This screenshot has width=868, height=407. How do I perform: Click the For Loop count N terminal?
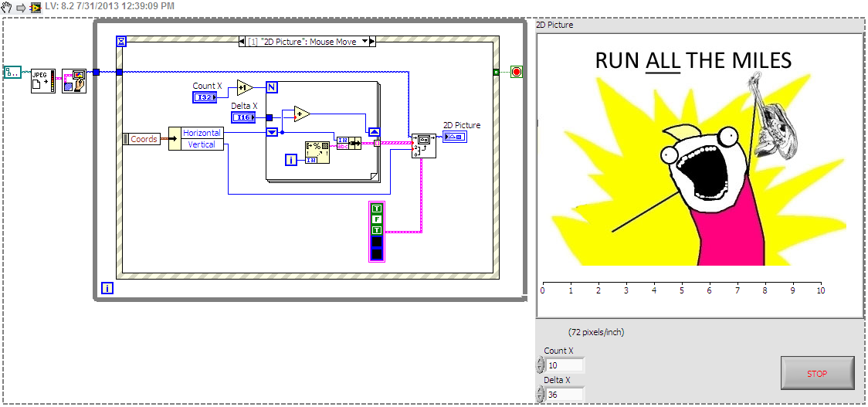point(271,87)
